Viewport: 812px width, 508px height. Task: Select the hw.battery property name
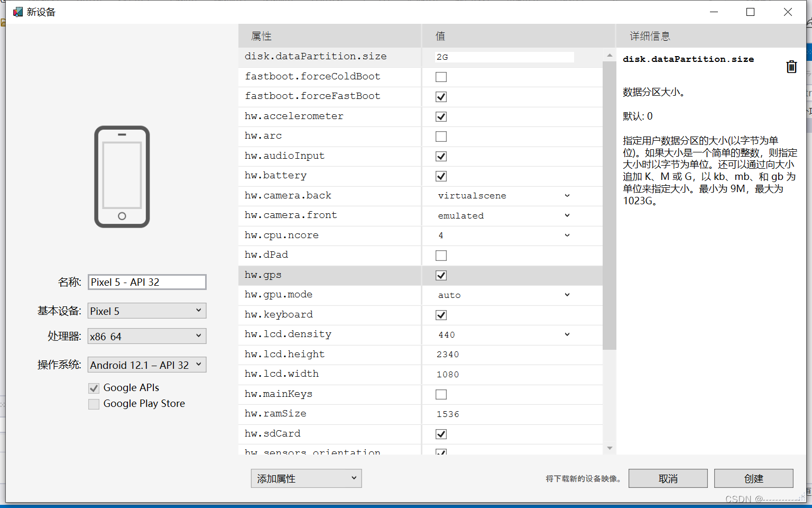point(275,176)
